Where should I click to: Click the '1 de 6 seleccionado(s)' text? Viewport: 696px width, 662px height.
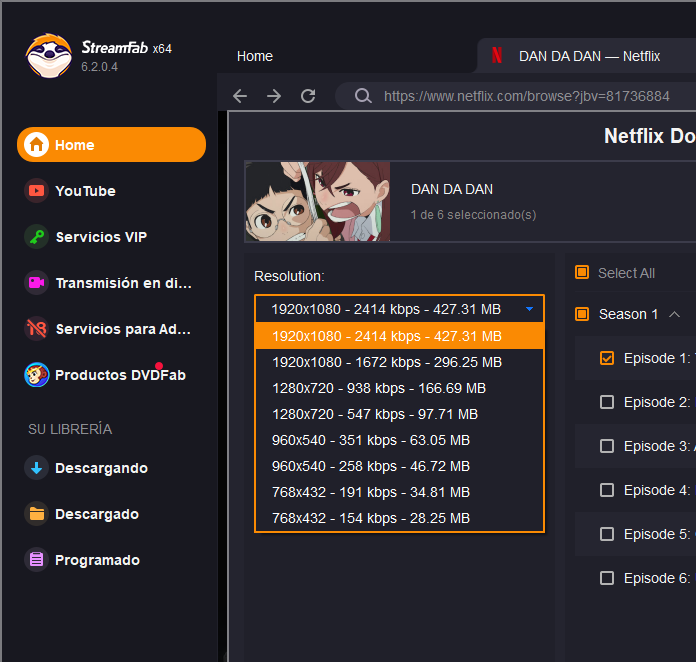473,215
